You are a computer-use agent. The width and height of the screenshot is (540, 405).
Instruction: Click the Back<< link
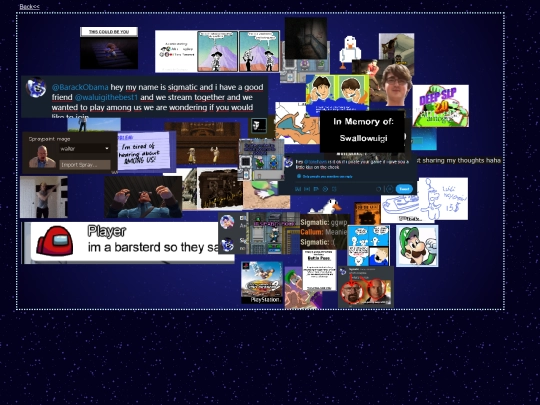point(29,7)
